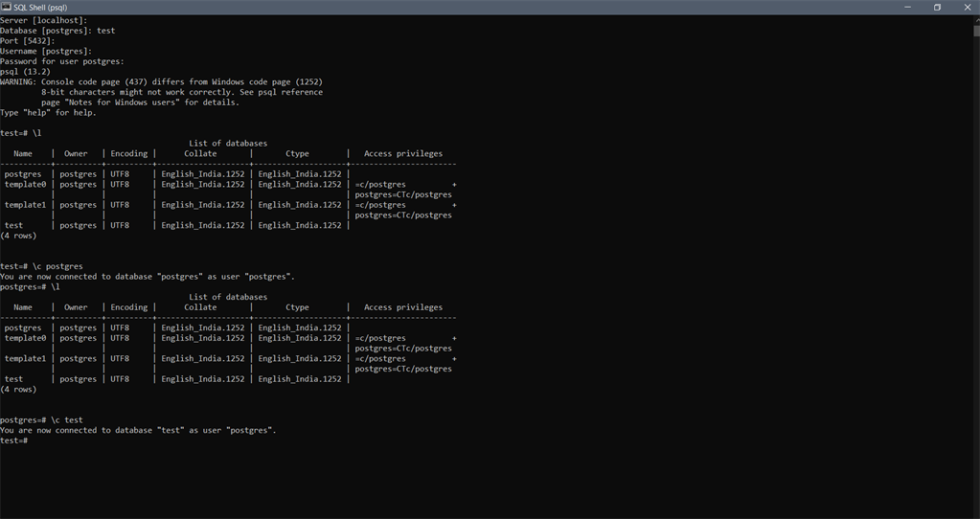This screenshot has height=519, width=980.
Task: Click the scrollbar up arrow
Action: tap(975, 19)
